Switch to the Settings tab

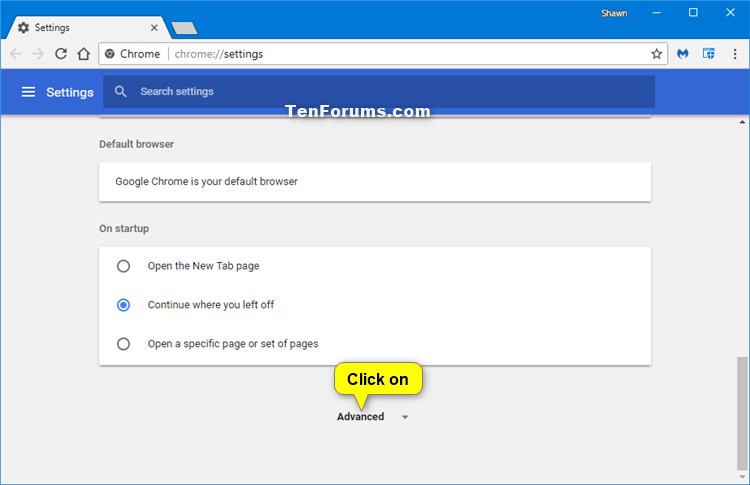click(86, 28)
